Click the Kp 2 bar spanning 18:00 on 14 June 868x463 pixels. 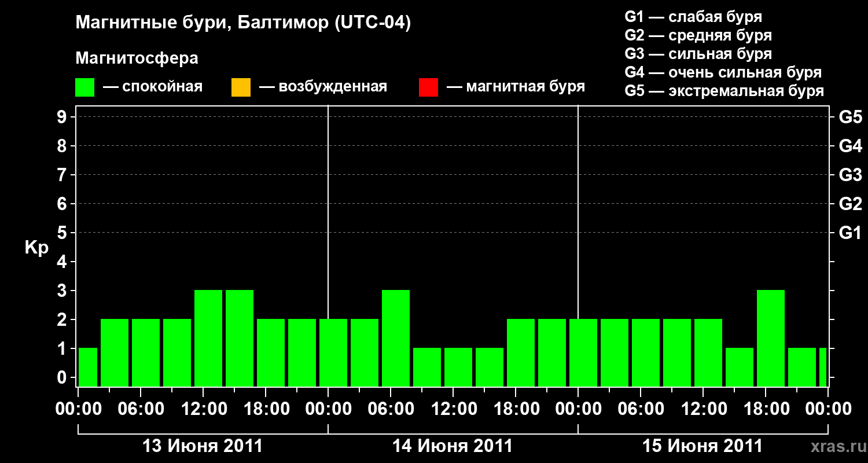(521, 352)
